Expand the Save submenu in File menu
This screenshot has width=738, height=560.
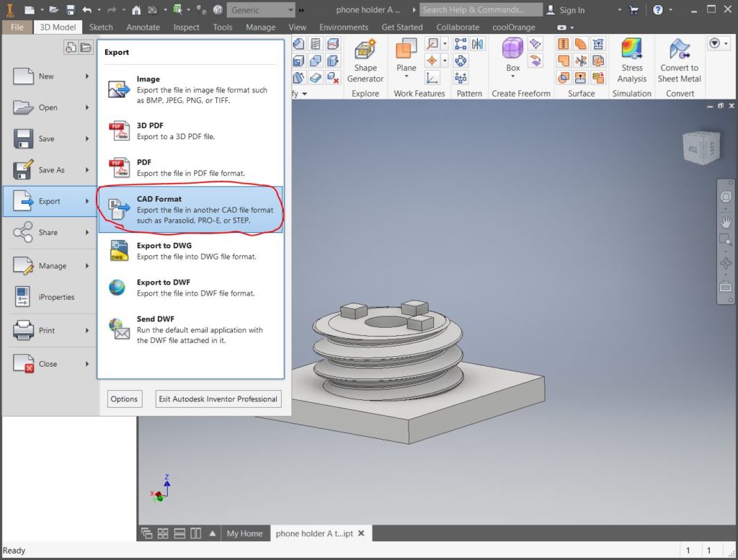point(50,139)
